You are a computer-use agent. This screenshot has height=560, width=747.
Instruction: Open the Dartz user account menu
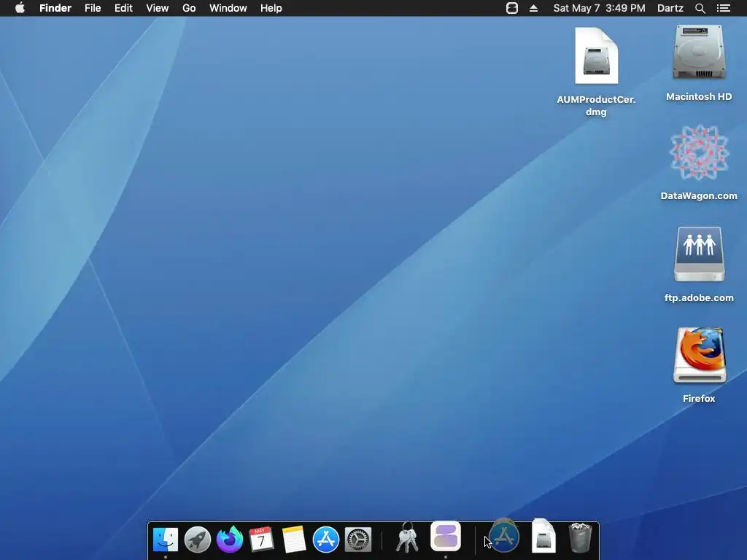[670, 8]
